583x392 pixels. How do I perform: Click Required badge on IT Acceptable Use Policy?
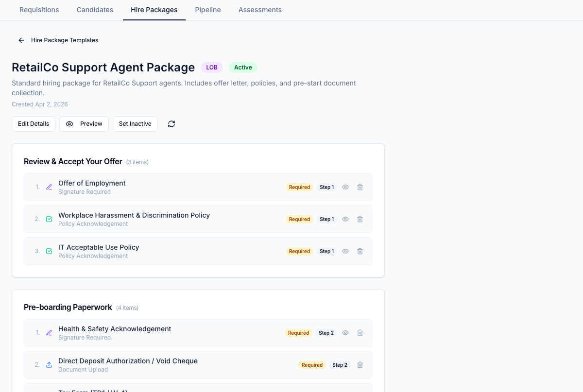tap(299, 251)
